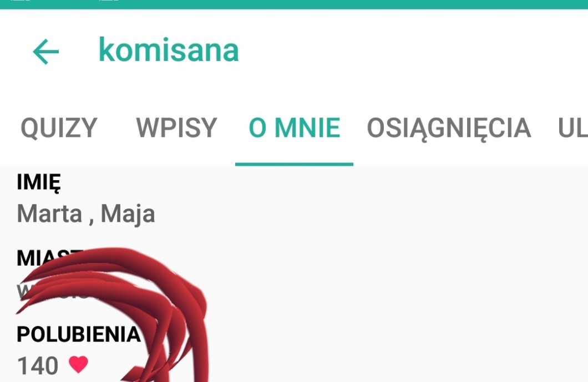This screenshot has height=382, width=588.
Task: Select the O MNIE tab
Action: 295,128
